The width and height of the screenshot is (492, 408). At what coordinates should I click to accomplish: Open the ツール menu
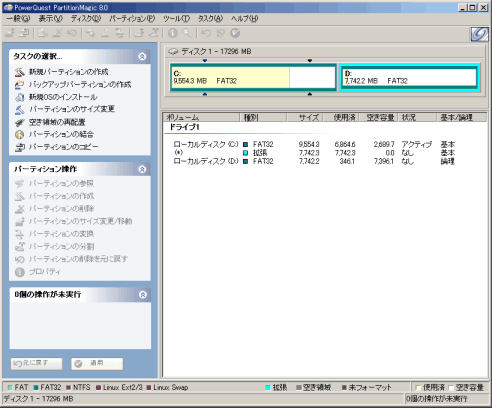pyautogui.click(x=176, y=19)
